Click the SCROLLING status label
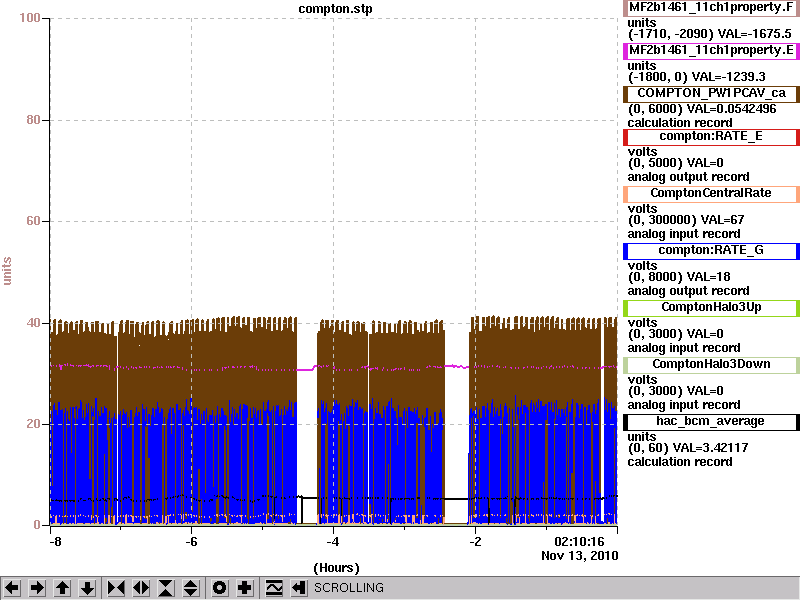 pos(348,588)
